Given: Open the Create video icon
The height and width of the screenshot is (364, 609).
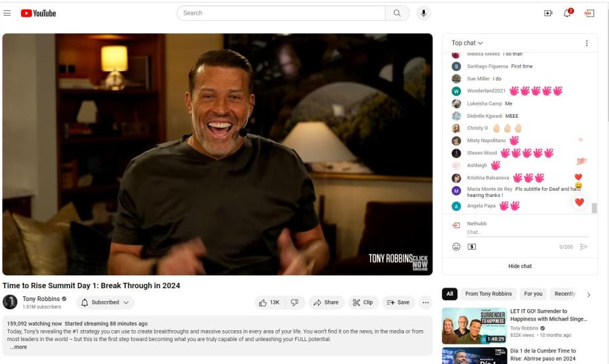Looking at the screenshot, I should pos(548,14).
